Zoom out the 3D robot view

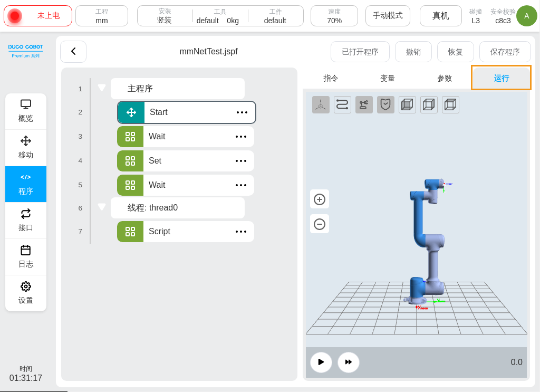(x=320, y=224)
